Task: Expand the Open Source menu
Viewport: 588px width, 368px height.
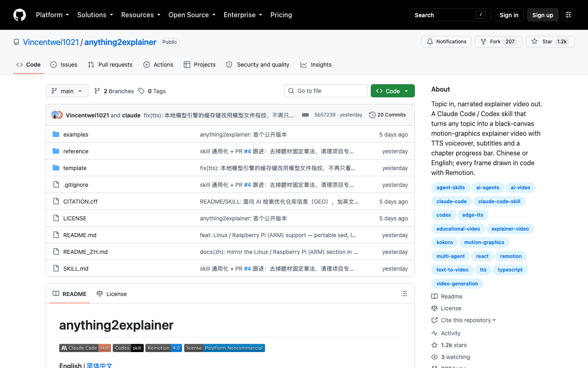Action: 192,15
